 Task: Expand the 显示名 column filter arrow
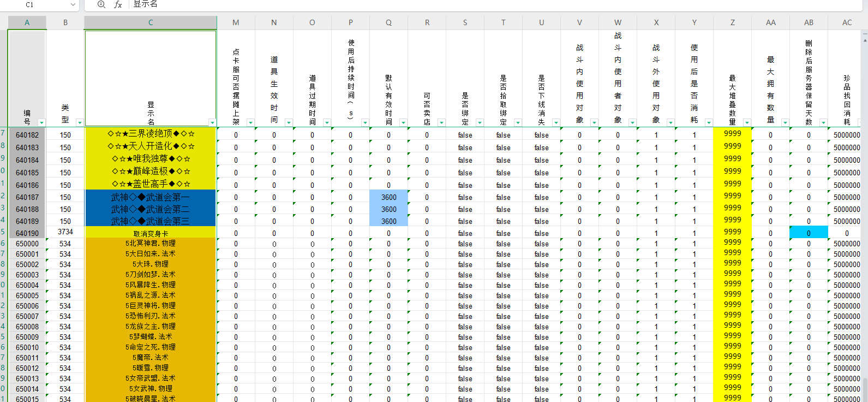tap(212, 122)
